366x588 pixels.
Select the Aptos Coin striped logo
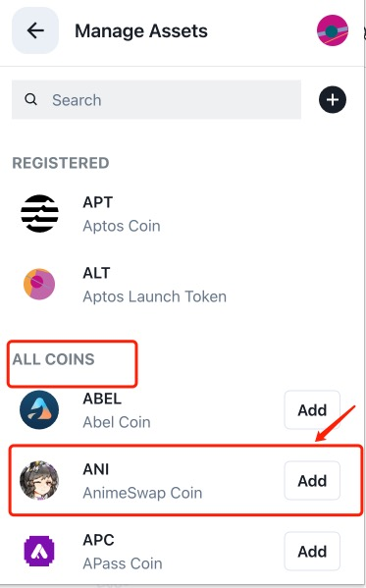[39, 214]
